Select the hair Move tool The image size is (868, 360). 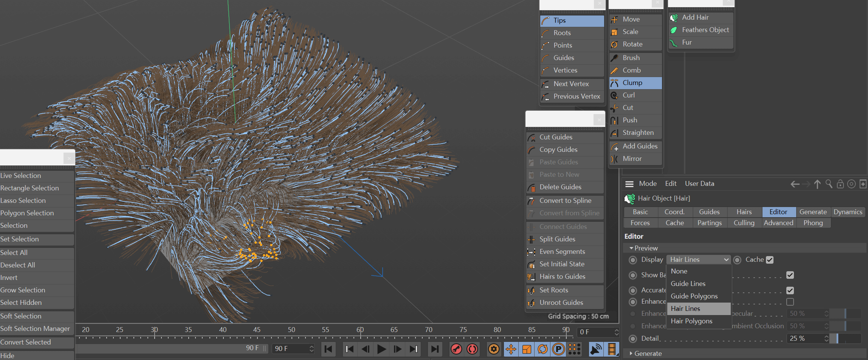[x=635, y=19]
